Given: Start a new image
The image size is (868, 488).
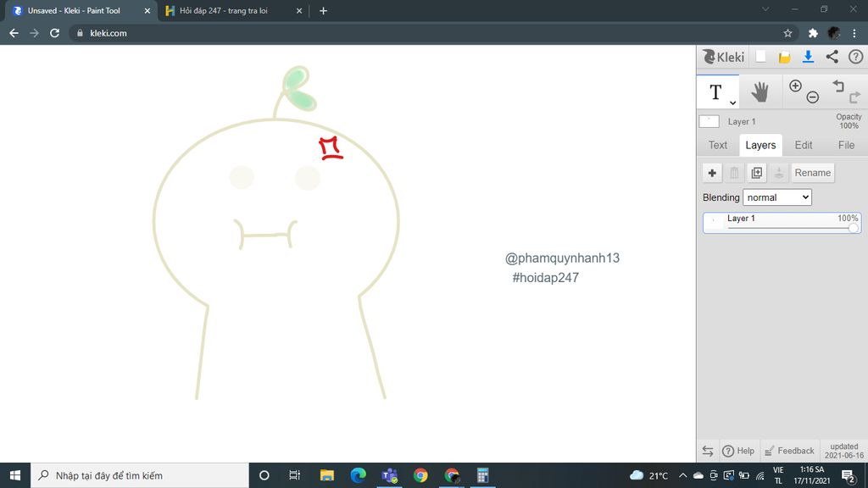Looking at the screenshot, I should (760, 56).
